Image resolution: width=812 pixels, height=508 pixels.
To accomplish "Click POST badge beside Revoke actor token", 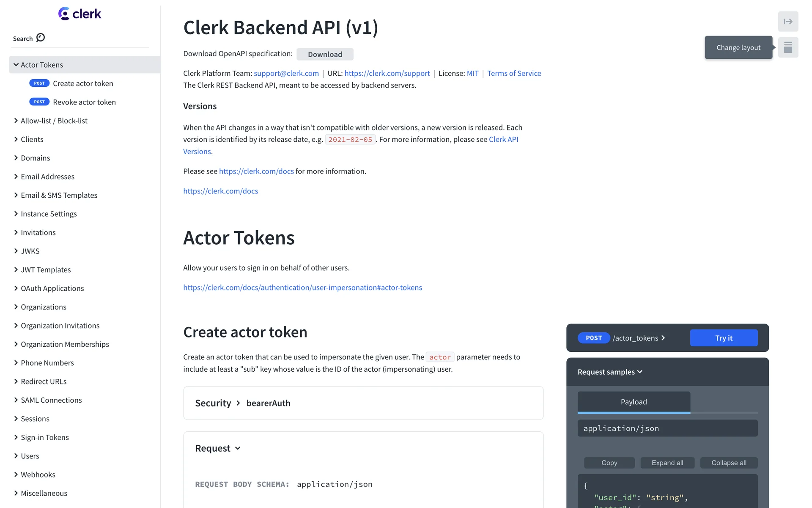I will pyautogui.click(x=39, y=102).
